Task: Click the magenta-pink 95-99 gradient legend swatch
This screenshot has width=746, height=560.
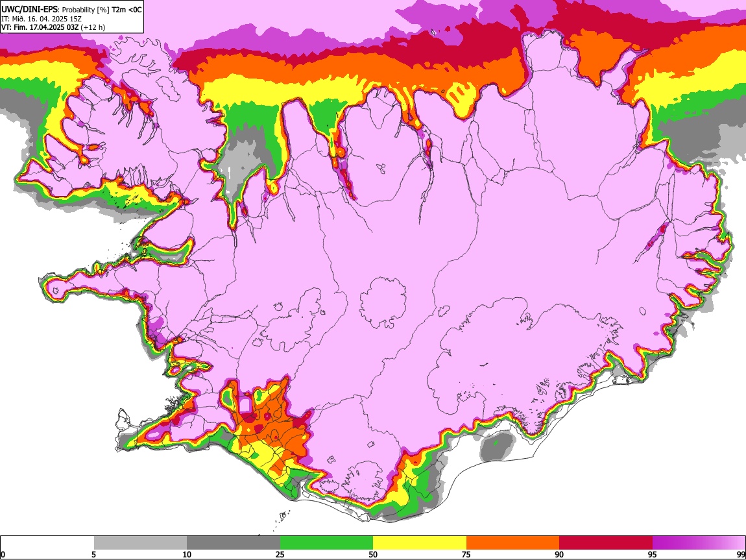Action: coord(699,542)
